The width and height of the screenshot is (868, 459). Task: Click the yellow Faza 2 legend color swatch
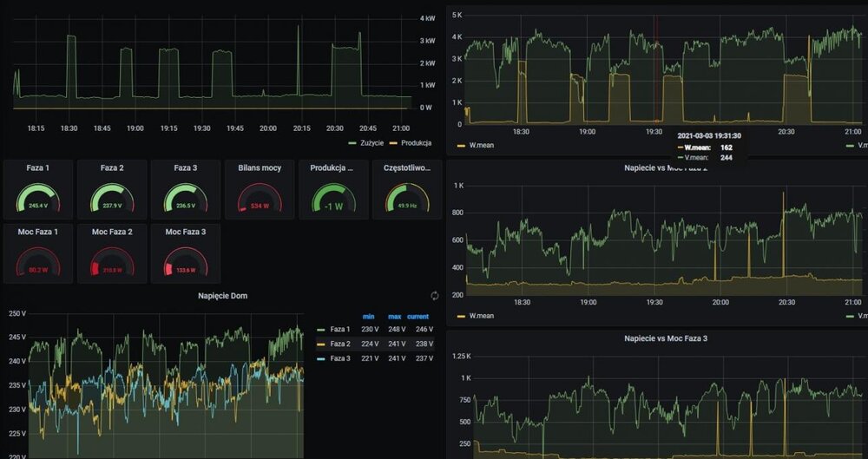(321, 344)
